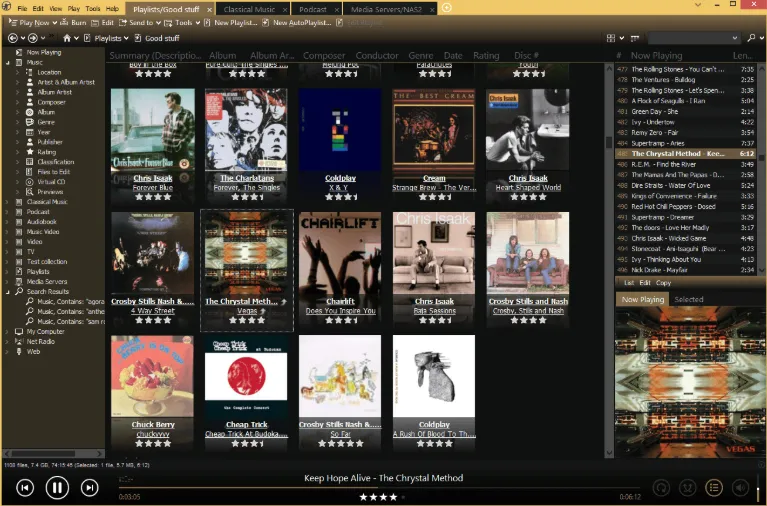Create a New AutoPlaylist
The height and width of the screenshot is (506, 767).
coord(297,23)
